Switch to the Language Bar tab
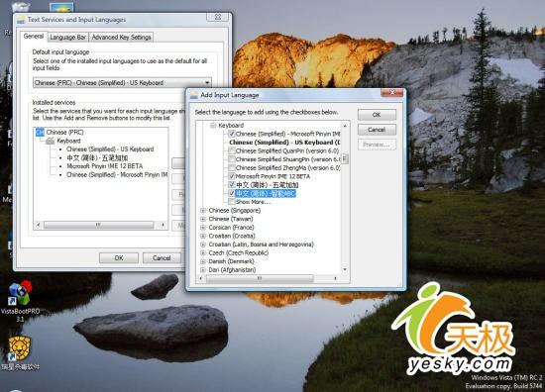Viewport: 545px width, 392px height. click(67, 38)
